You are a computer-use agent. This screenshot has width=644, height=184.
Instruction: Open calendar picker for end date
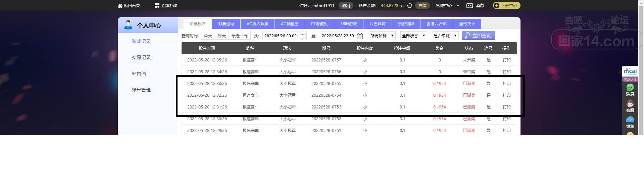click(360, 36)
